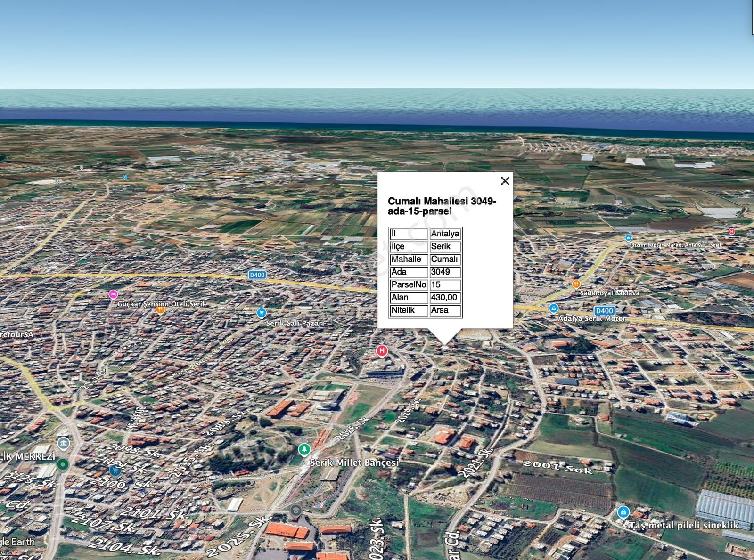This screenshot has width=754, height=560.
Task: Close the Cumalı Mahallesi parcel popup
Action: pyautogui.click(x=505, y=181)
